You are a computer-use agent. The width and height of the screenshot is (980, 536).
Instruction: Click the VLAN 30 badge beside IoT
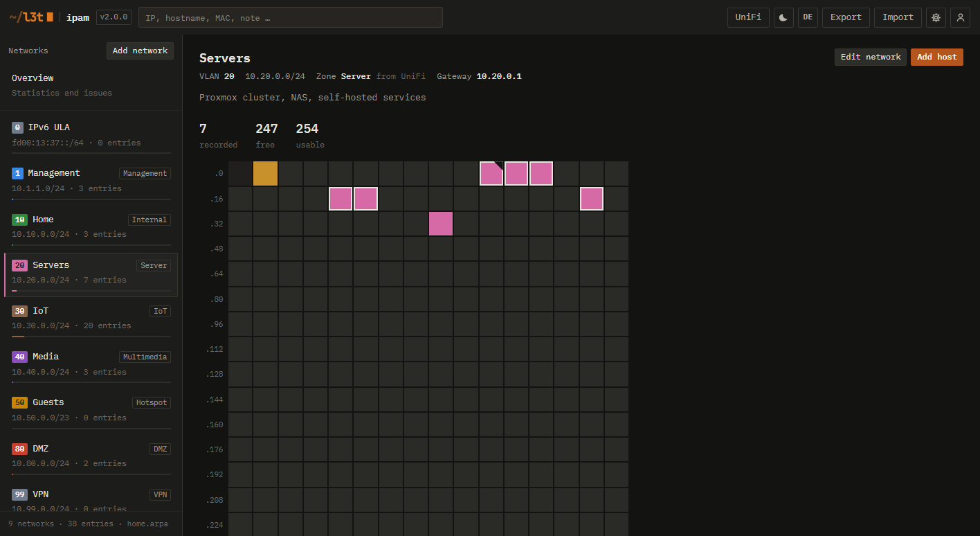pos(19,311)
